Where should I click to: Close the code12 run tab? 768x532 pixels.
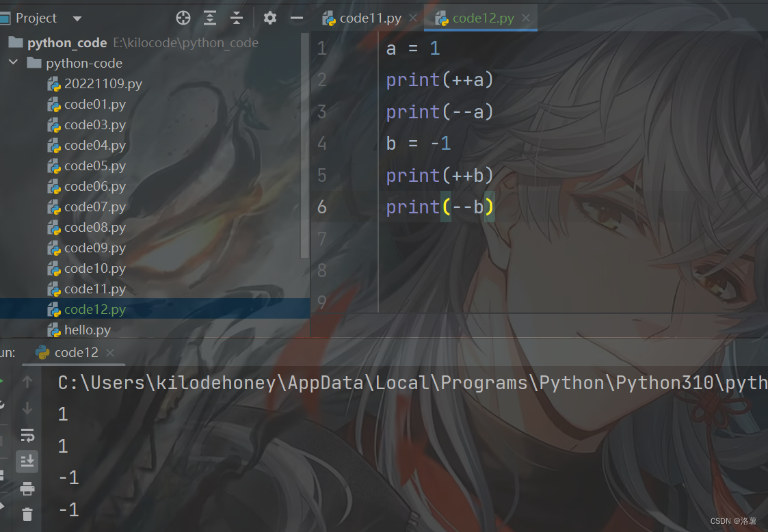(x=110, y=353)
